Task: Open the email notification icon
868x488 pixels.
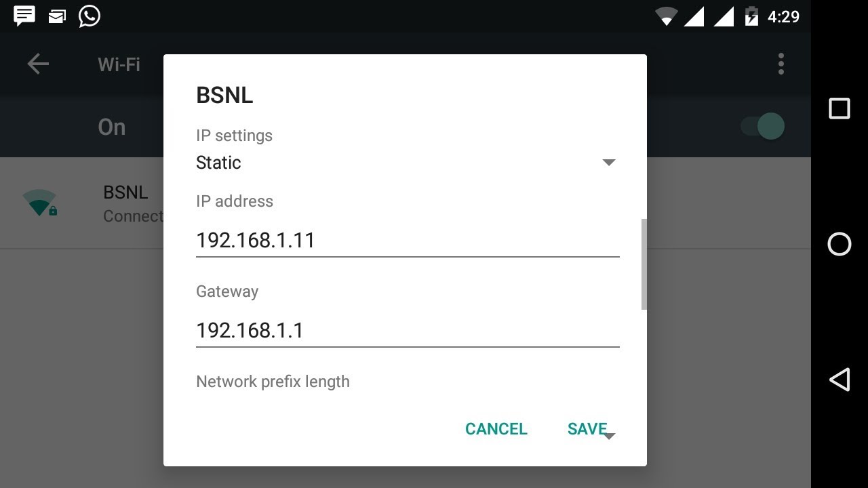Action: coord(56,15)
